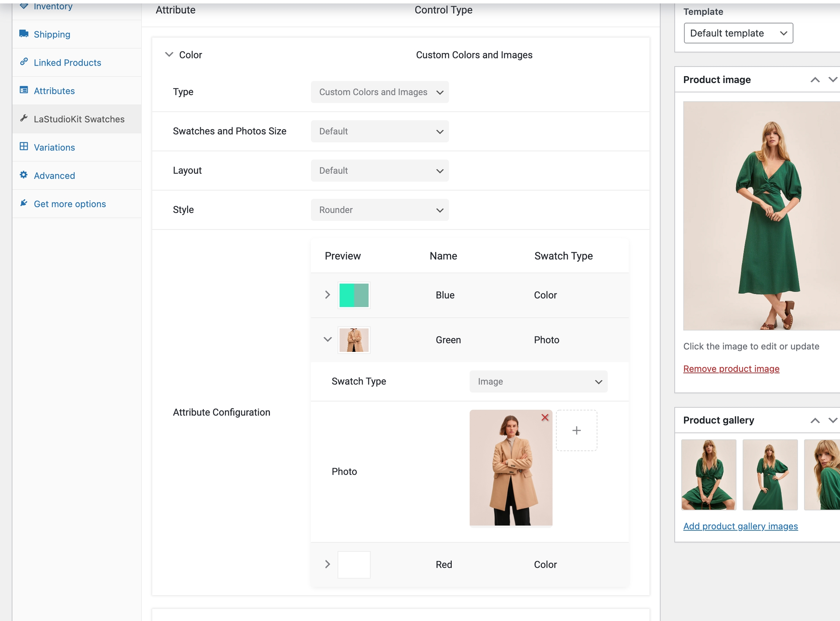Click the LaStudioKit Swatches wrench icon
Viewport: 840px width, 621px height.
[24, 118]
